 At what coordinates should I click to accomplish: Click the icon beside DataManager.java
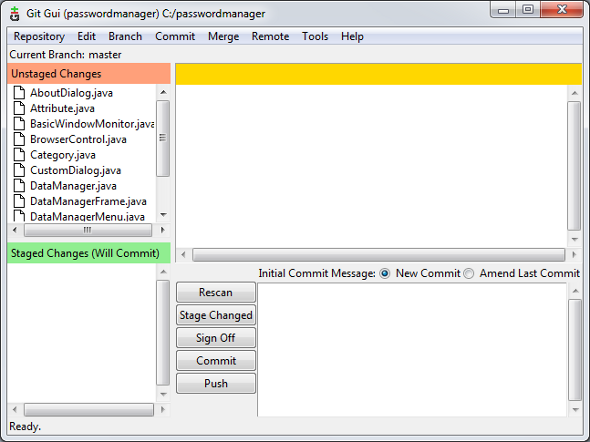(19, 186)
